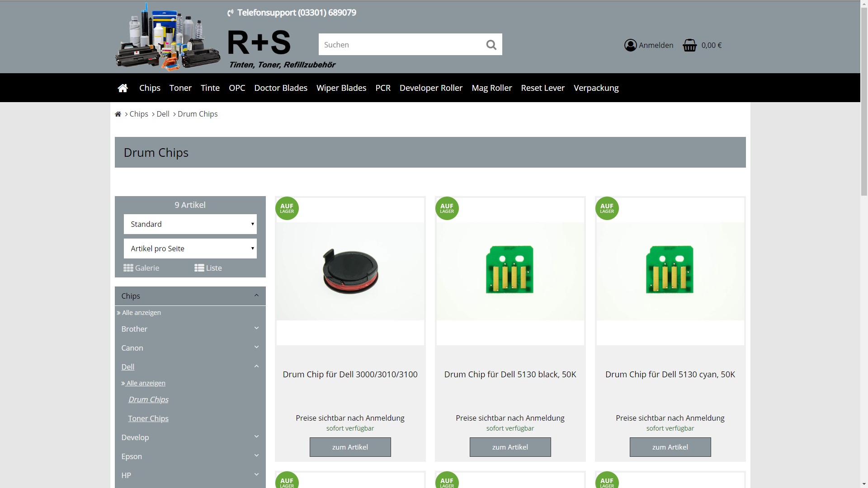Expand the Epson category
868x488 pixels.
(x=256, y=455)
